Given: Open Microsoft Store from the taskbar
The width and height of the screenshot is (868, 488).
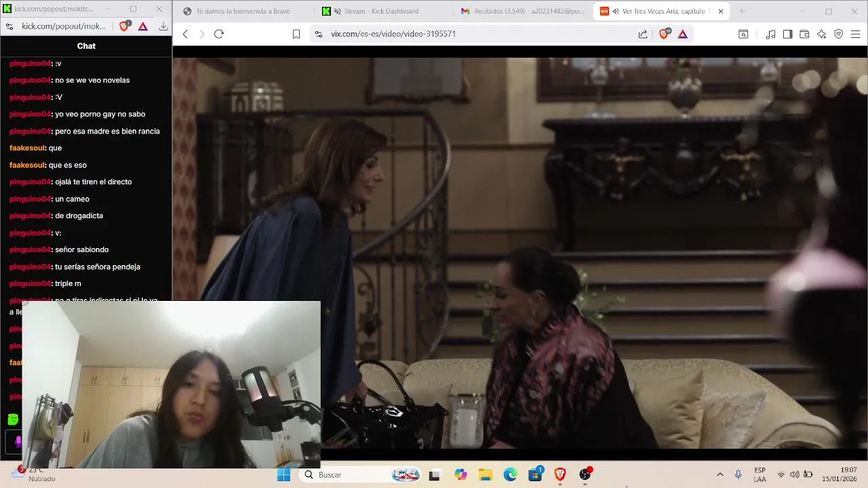Looking at the screenshot, I should pos(535,474).
